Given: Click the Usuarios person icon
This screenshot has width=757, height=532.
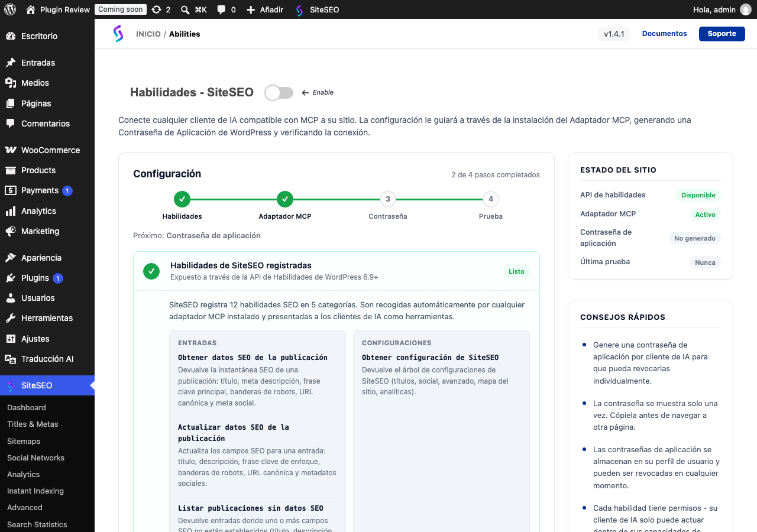Looking at the screenshot, I should 11,298.
